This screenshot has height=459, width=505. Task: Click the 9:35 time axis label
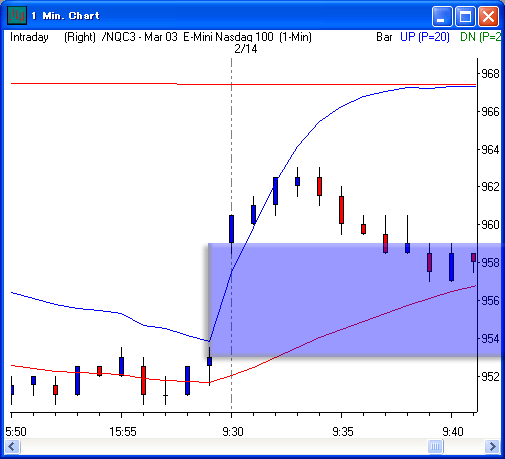343,432
